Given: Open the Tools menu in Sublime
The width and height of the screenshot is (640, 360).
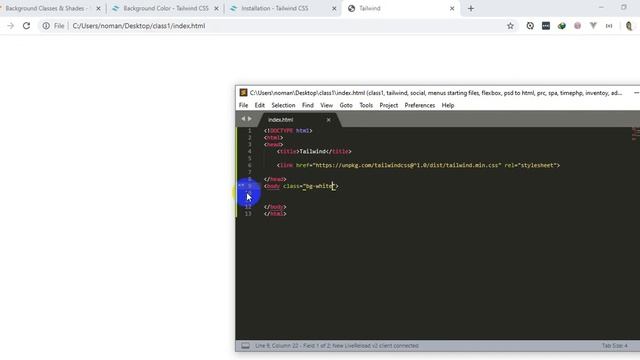Looking at the screenshot, I should [366, 105].
